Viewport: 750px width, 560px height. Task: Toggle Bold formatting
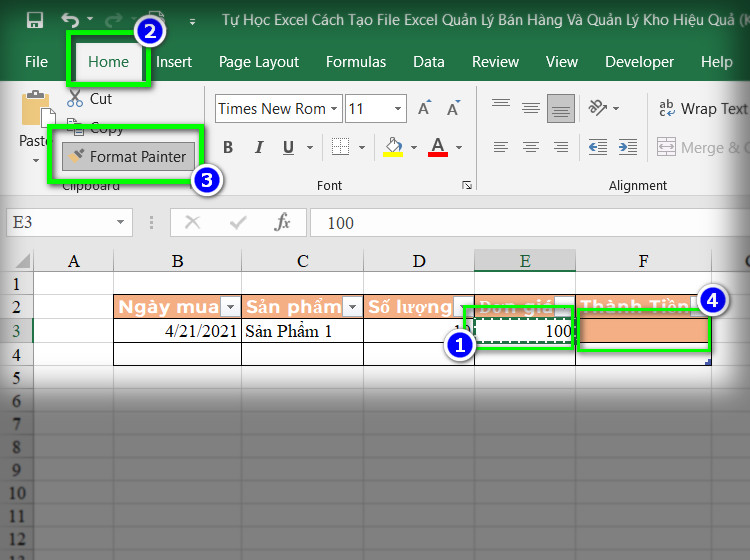pos(228,147)
